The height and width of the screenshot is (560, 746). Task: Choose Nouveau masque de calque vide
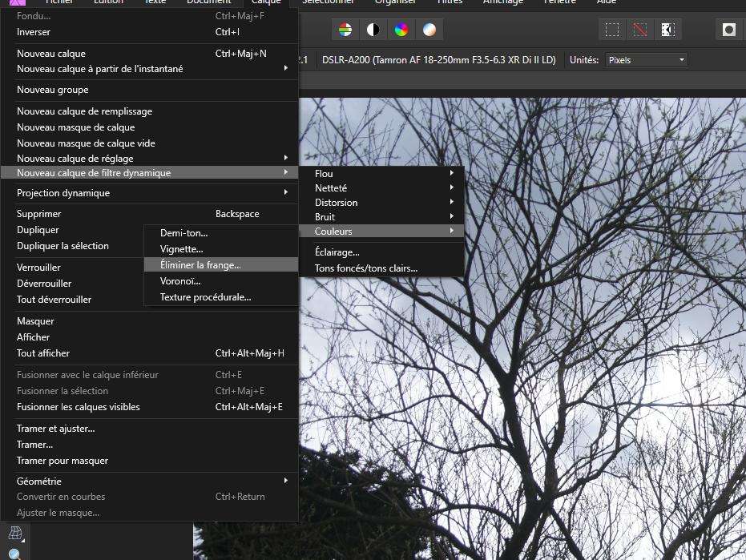coord(150,143)
